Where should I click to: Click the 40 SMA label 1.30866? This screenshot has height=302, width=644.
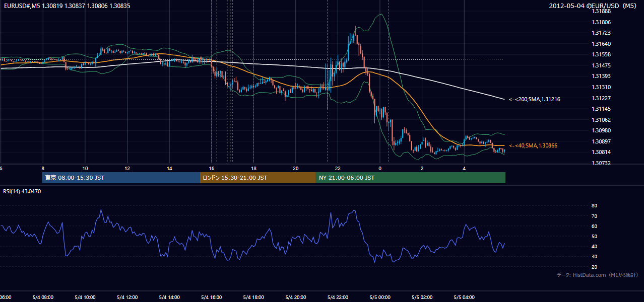coord(533,145)
